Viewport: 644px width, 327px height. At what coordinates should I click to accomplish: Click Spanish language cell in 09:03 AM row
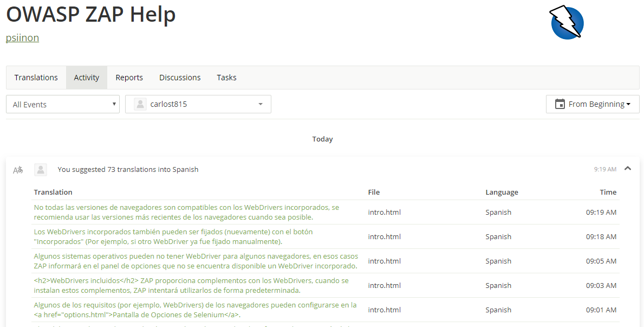[498, 285]
